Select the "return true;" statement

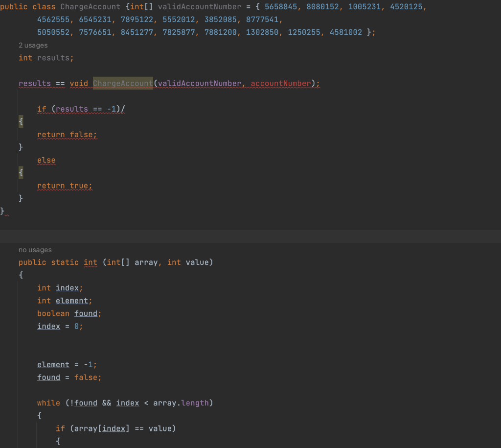(64, 186)
